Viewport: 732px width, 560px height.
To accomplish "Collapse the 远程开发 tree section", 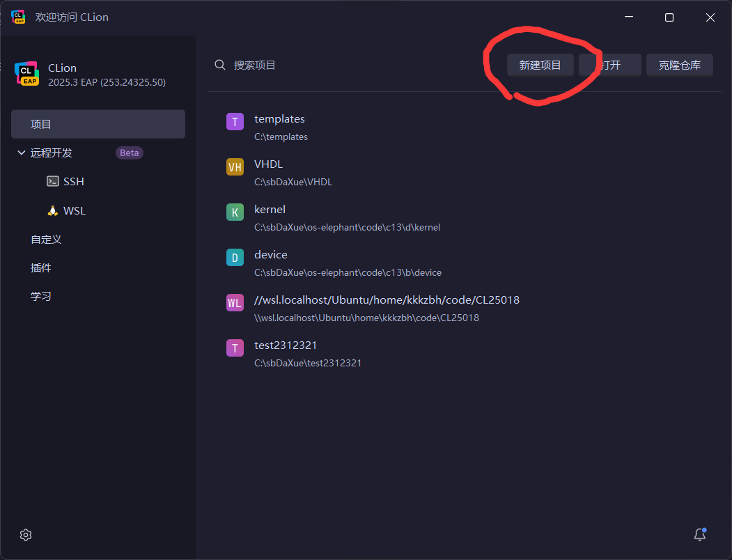I will click(21, 153).
